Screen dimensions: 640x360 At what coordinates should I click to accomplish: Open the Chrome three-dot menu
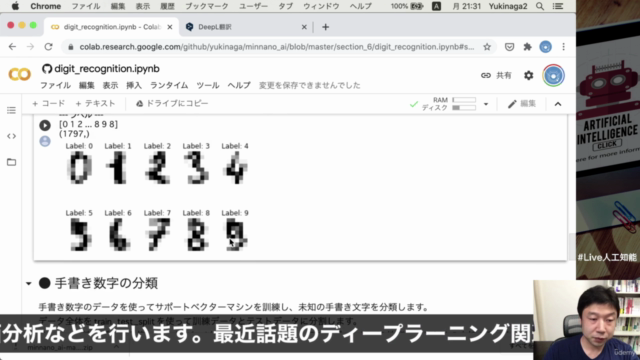tap(564, 47)
